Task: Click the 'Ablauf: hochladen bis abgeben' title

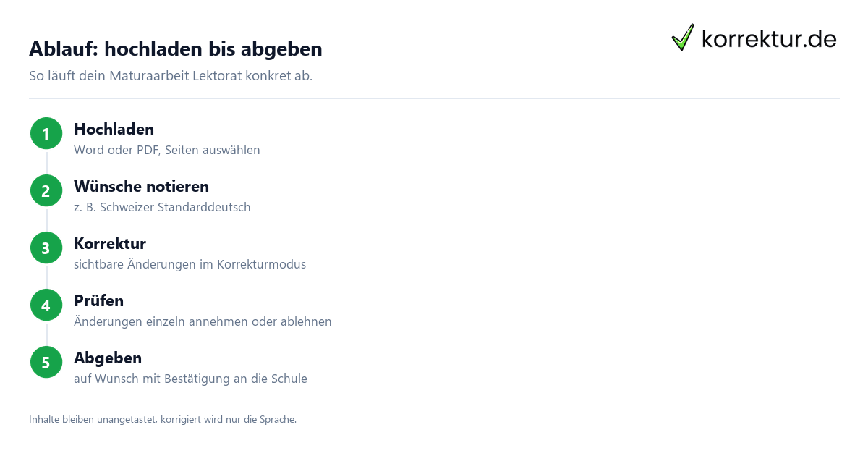Action: 176,49
